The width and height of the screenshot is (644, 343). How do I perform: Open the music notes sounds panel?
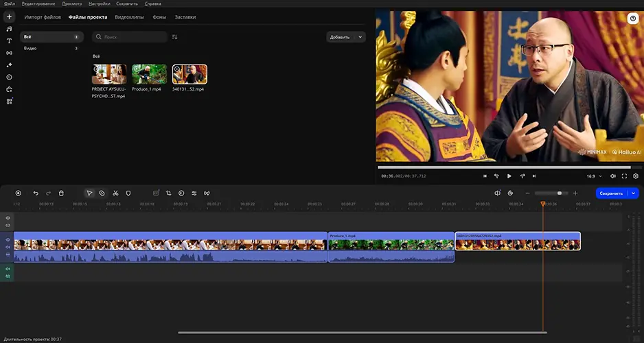(9, 29)
